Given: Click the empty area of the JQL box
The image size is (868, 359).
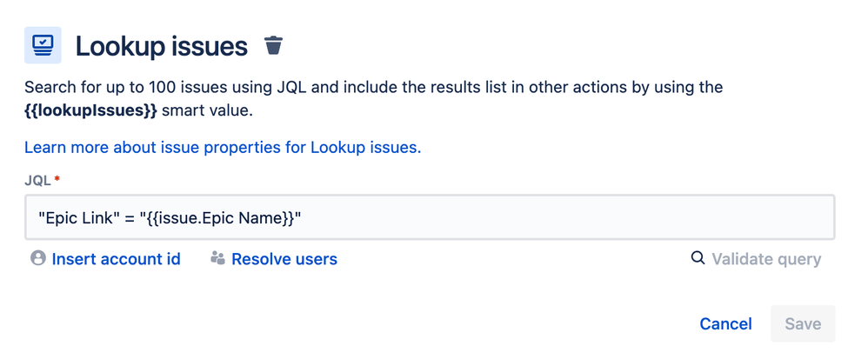Looking at the screenshot, I should point(564,217).
